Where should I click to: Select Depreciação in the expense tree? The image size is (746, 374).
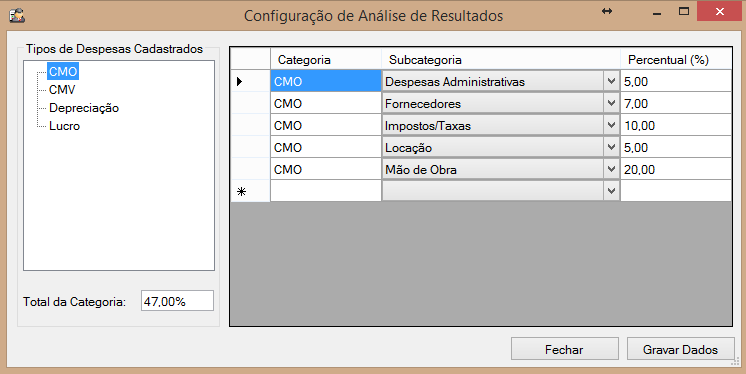point(84,108)
